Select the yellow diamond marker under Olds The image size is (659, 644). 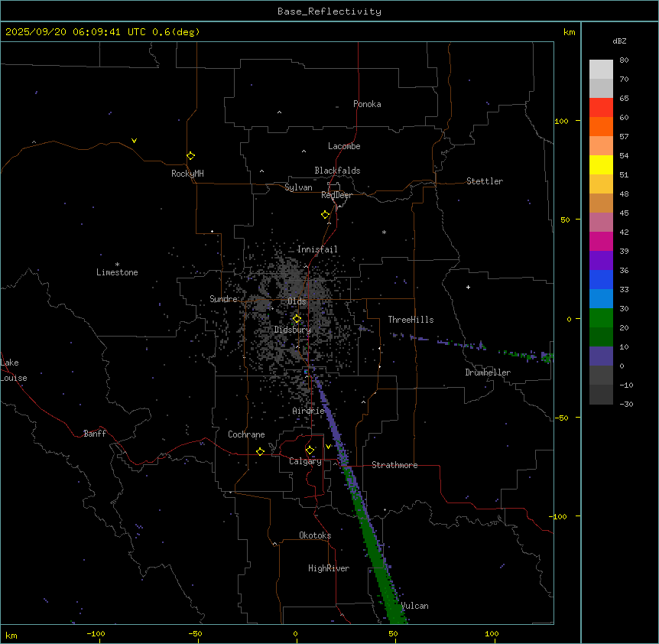pyautogui.click(x=297, y=319)
